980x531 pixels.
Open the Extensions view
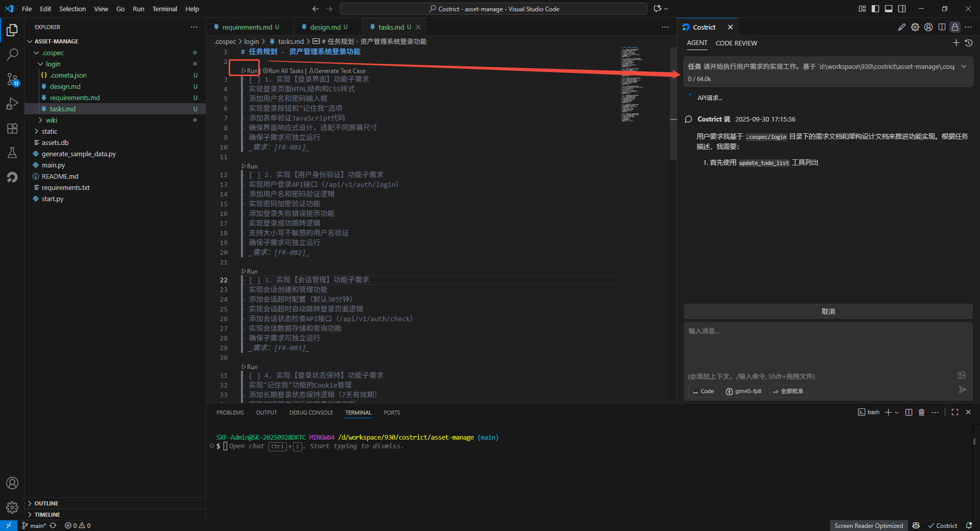click(x=12, y=128)
